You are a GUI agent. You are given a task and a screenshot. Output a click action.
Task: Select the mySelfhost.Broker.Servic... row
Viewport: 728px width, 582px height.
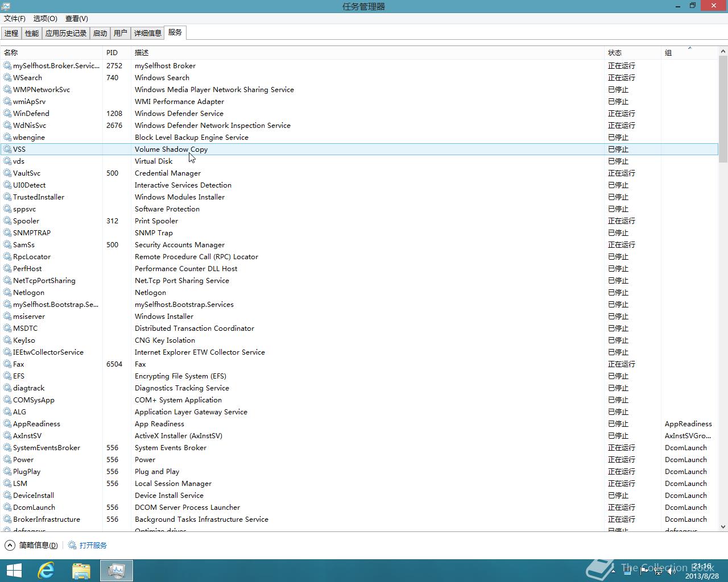point(359,66)
